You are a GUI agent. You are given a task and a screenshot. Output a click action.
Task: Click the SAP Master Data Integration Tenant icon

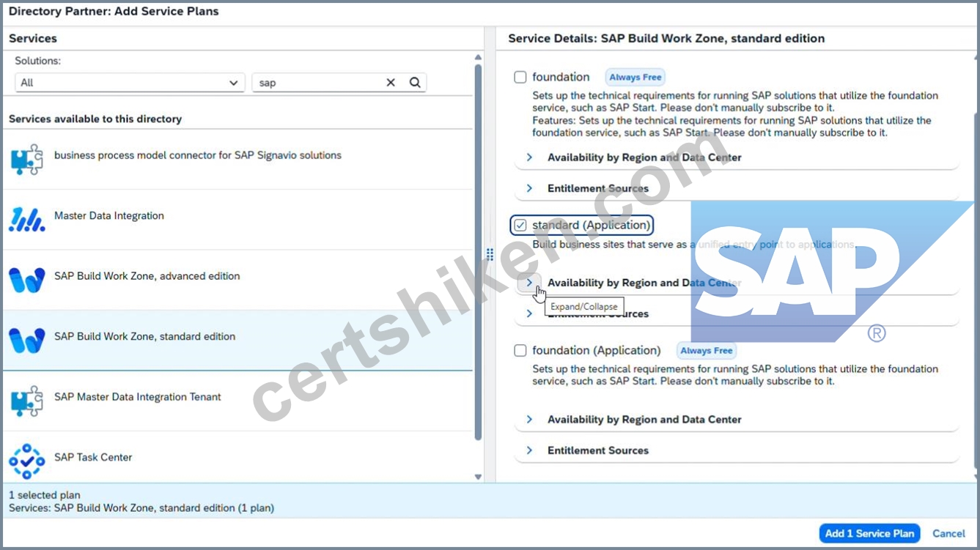pos(27,401)
